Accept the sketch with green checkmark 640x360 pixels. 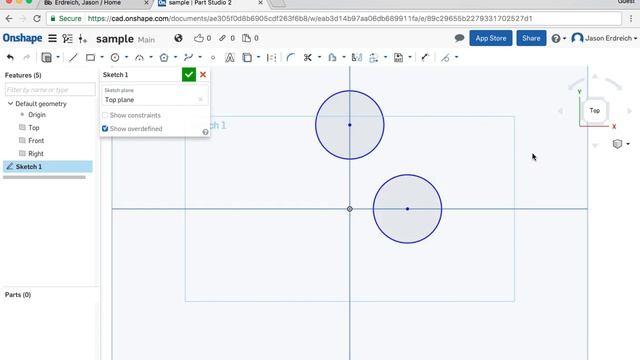pos(189,75)
